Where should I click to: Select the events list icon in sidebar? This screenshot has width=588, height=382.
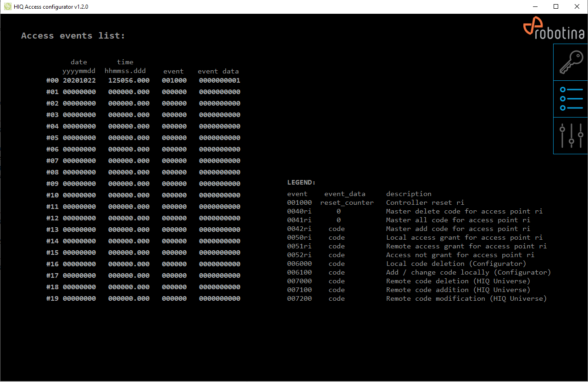[571, 99]
